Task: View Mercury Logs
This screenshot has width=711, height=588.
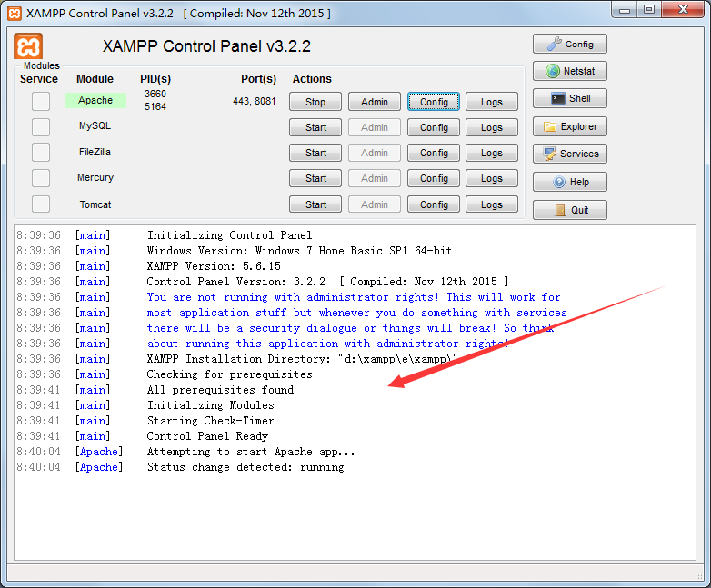Action: (x=492, y=178)
